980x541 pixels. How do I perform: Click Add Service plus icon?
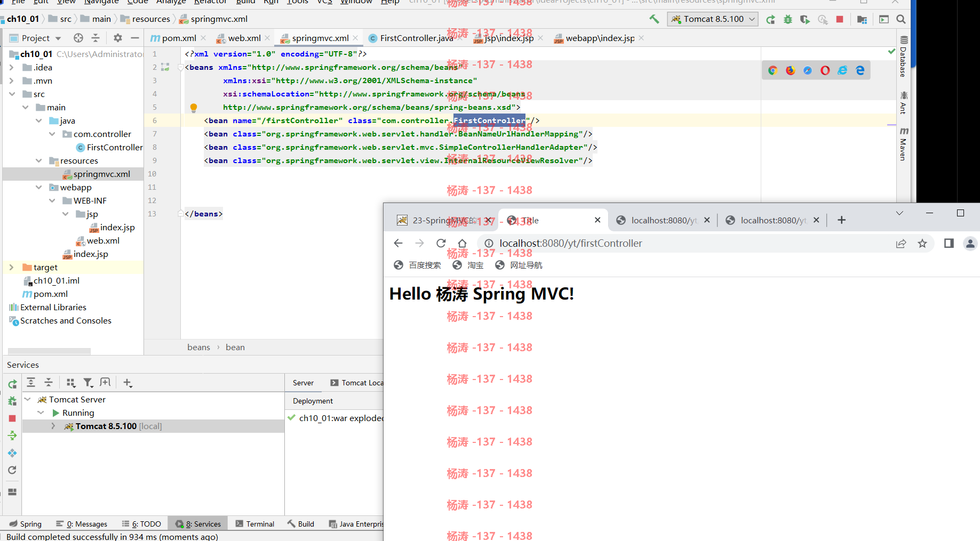coord(128,382)
